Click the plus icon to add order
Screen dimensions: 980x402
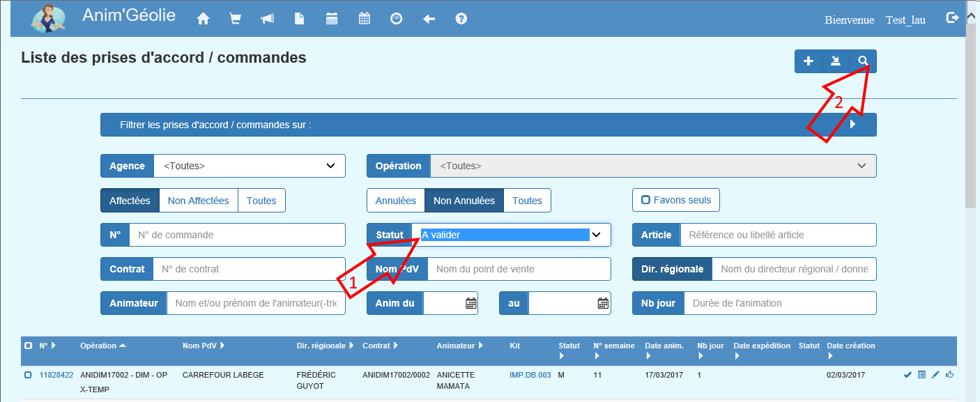coord(809,61)
